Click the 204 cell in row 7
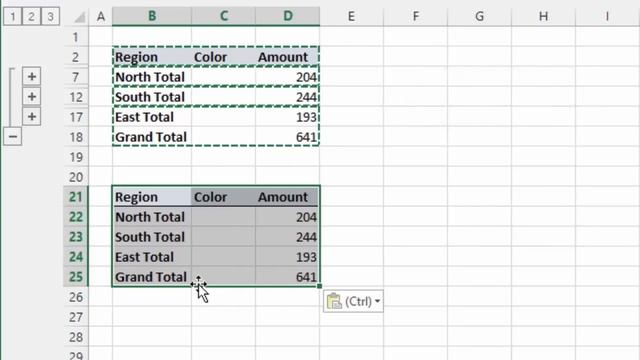The width and height of the screenshot is (640, 360). (x=288, y=77)
